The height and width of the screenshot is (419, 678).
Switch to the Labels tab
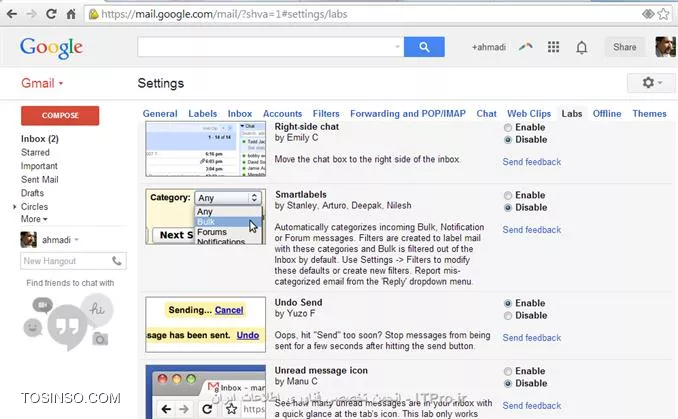tap(202, 114)
